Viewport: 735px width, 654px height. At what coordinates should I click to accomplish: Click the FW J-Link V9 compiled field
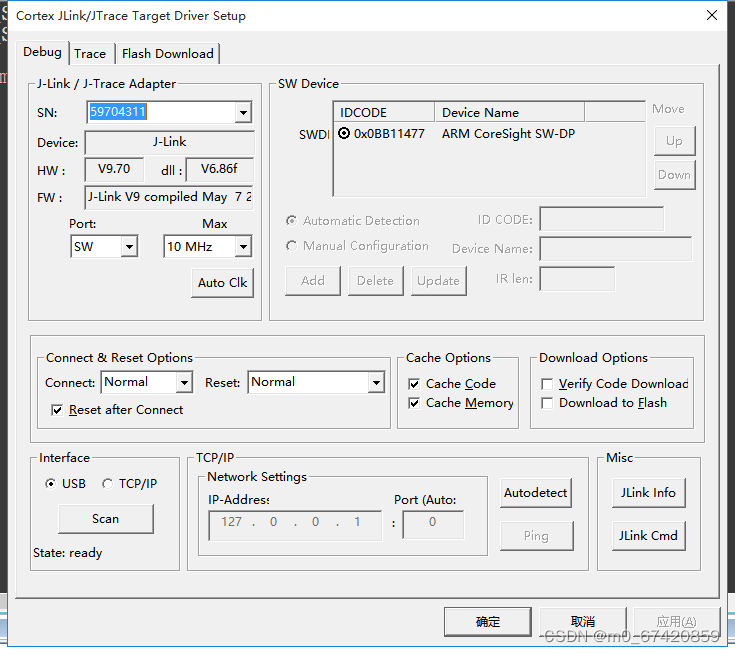pyautogui.click(x=169, y=197)
